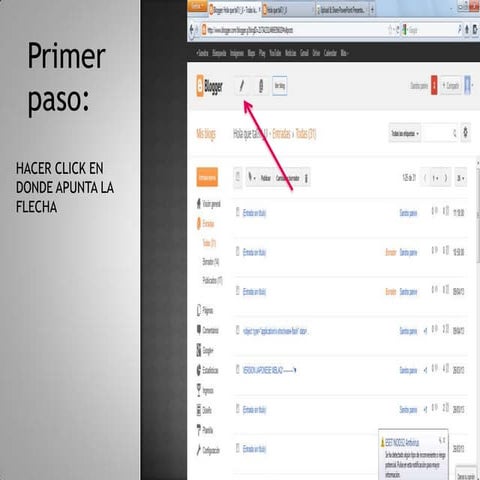Switch to the Upload & Share PowerPoint browser tab
This screenshot has height=480, width=480.
(x=341, y=10)
